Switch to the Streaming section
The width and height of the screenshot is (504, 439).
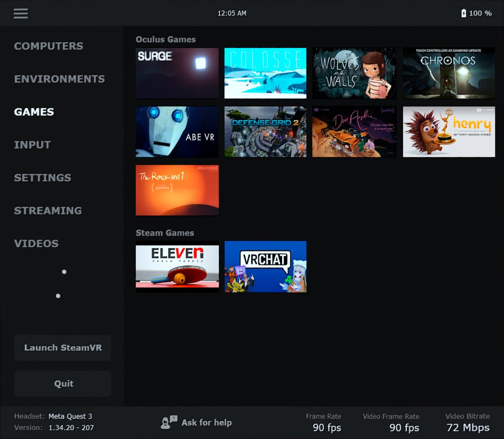tap(48, 210)
